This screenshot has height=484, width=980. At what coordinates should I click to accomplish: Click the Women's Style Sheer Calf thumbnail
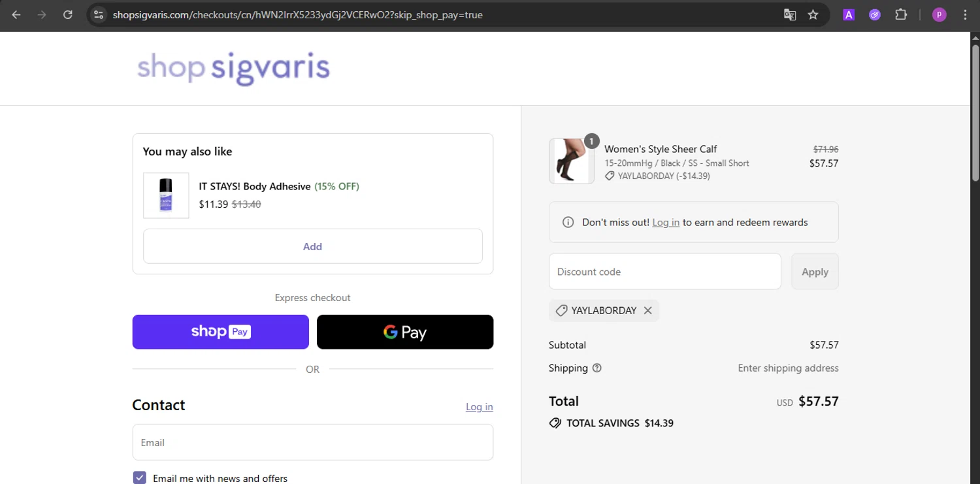pos(572,161)
